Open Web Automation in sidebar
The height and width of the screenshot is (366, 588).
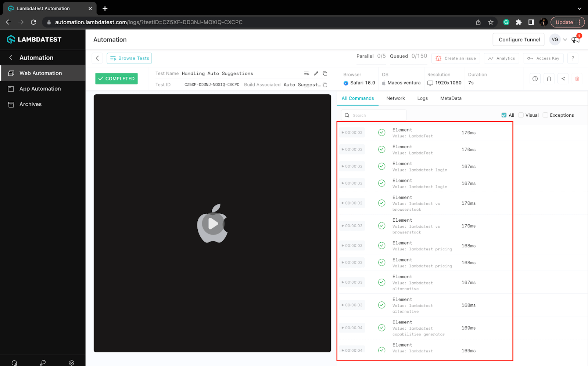pos(43,73)
